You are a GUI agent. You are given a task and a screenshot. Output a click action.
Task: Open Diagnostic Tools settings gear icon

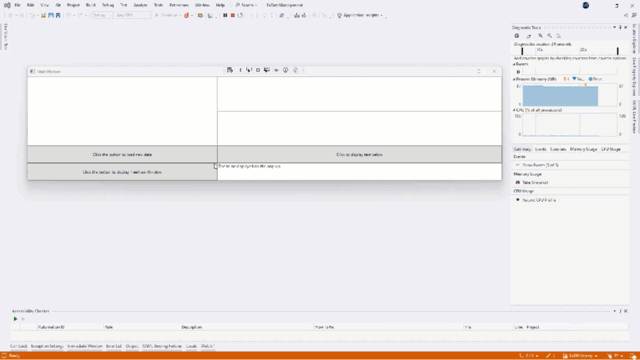517,36
